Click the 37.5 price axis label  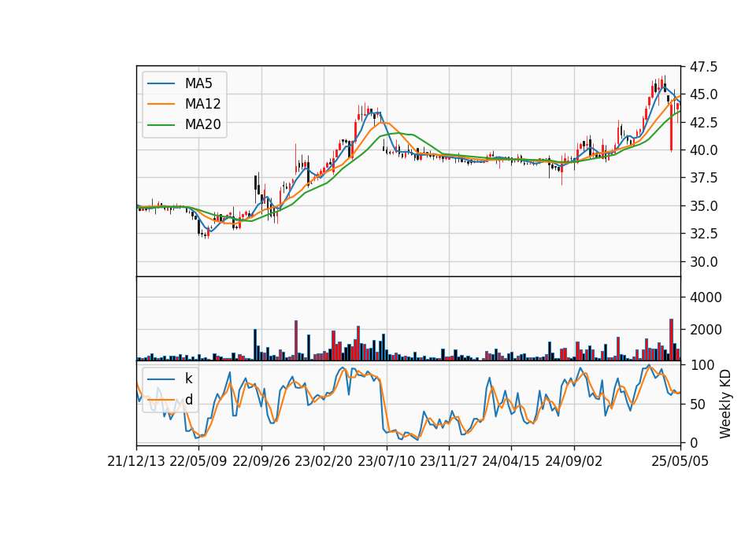pyautogui.click(x=703, y=179)
